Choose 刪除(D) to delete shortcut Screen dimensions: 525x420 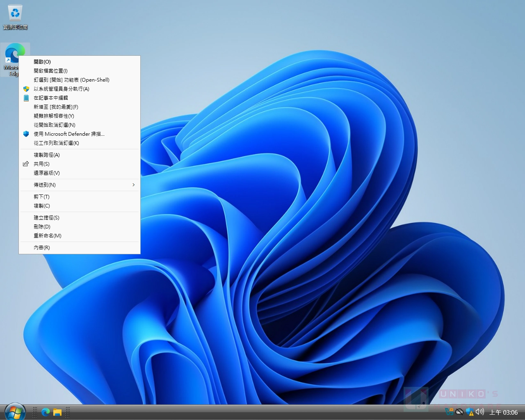[80, 226]
